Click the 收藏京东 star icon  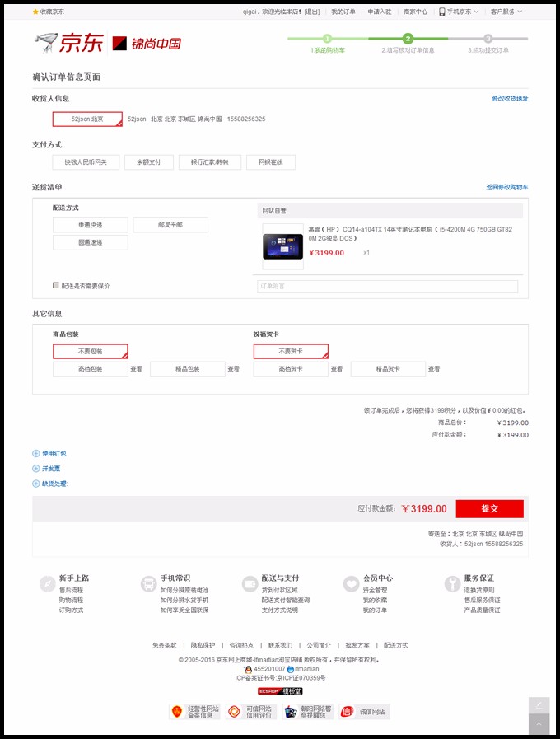pyautogui.click(x=35, y=12)
